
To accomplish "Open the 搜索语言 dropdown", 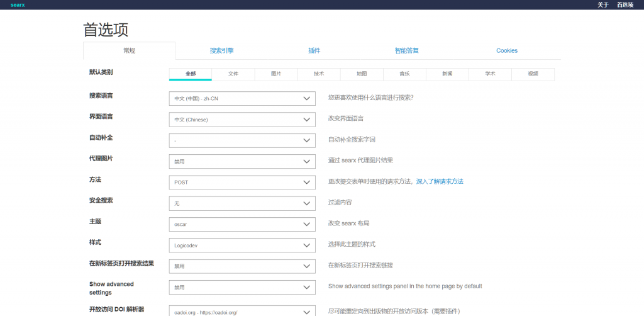I will pyautogui.click(x=242, y=99).
